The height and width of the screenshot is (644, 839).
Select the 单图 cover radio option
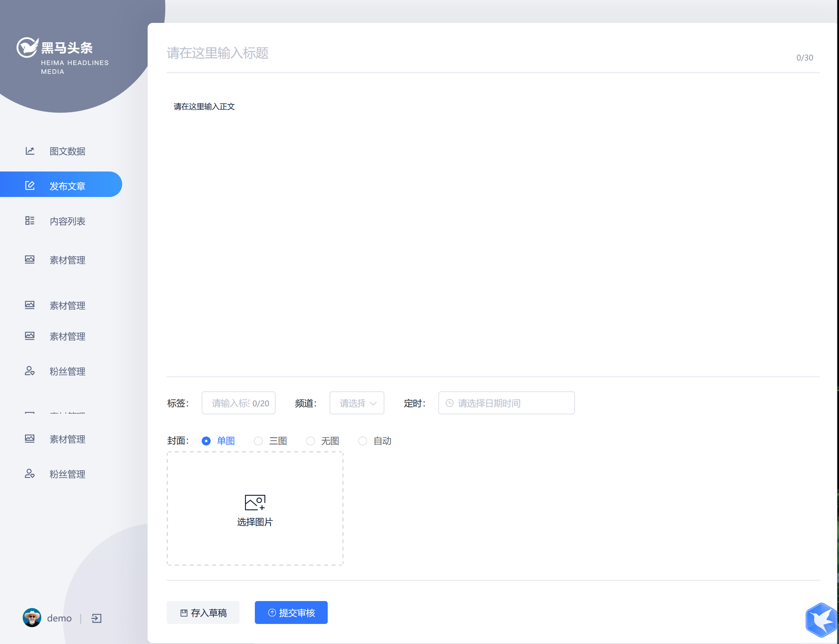206,441
